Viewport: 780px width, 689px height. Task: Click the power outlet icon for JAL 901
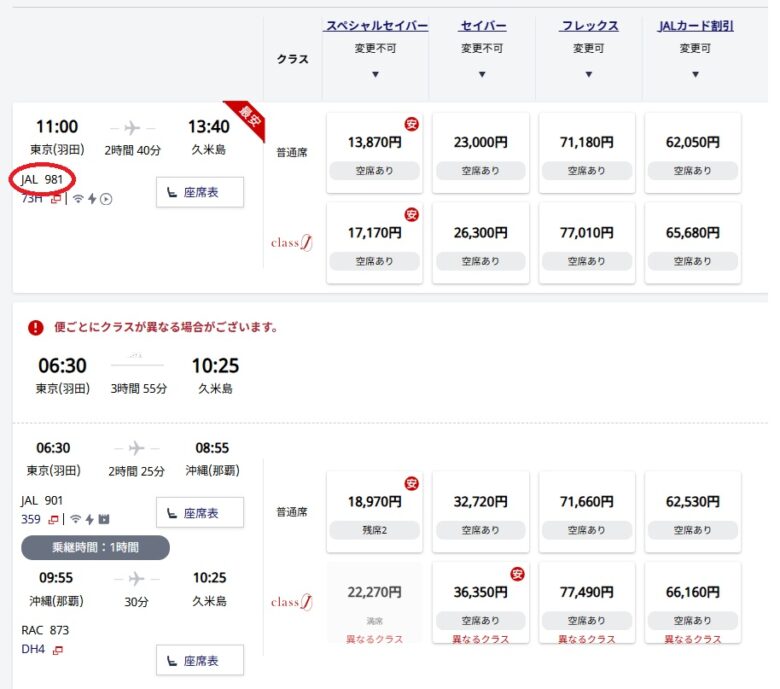click(x=90, y=519)
